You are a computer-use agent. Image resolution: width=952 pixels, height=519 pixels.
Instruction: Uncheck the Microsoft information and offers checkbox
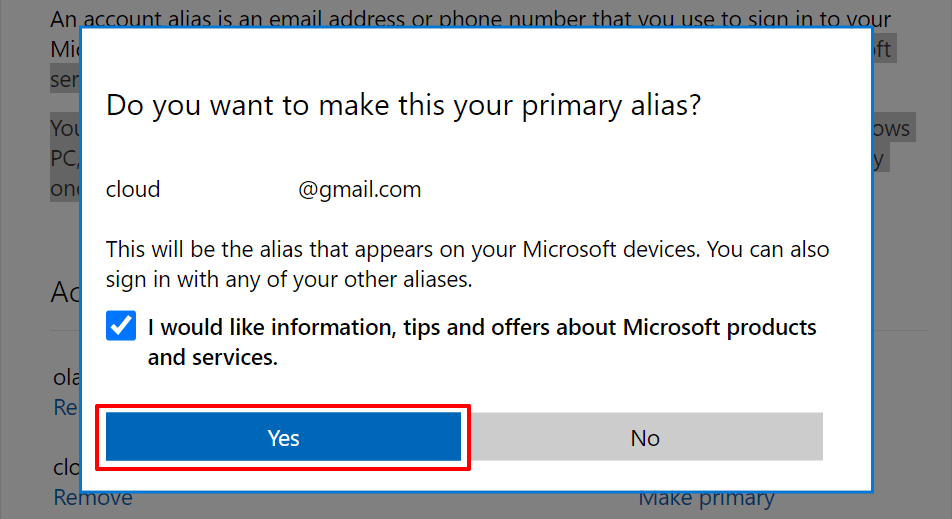pos(121,327)
